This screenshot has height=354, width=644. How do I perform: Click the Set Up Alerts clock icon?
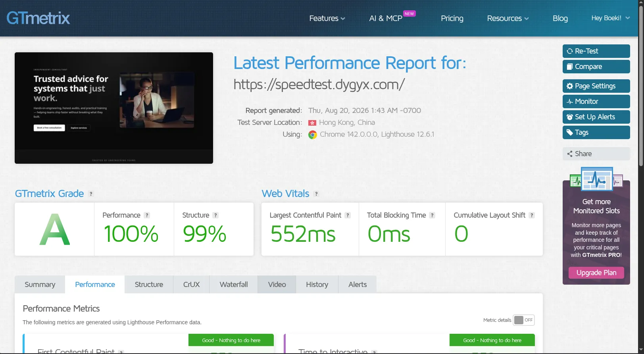[x=570, y=117]
